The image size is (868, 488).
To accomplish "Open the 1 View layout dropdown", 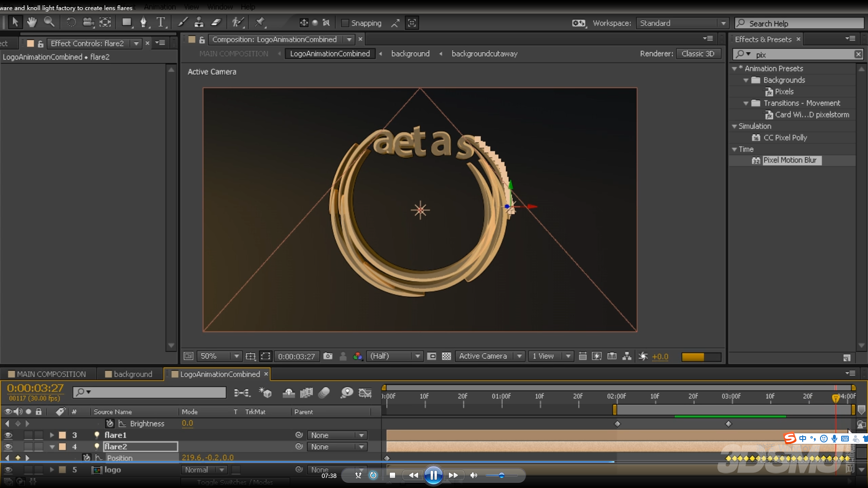I will [551, 356].
